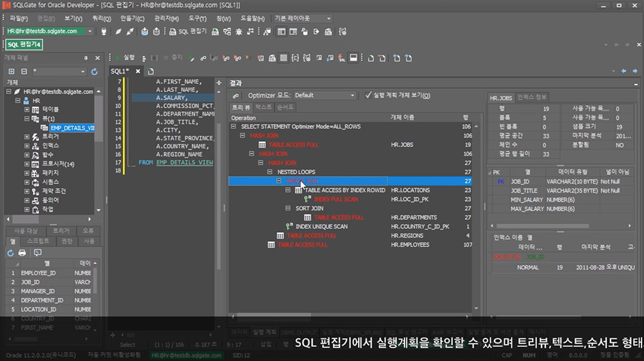Toggle the right panel layout icon
644x361 pixels.
click(293, 31)
